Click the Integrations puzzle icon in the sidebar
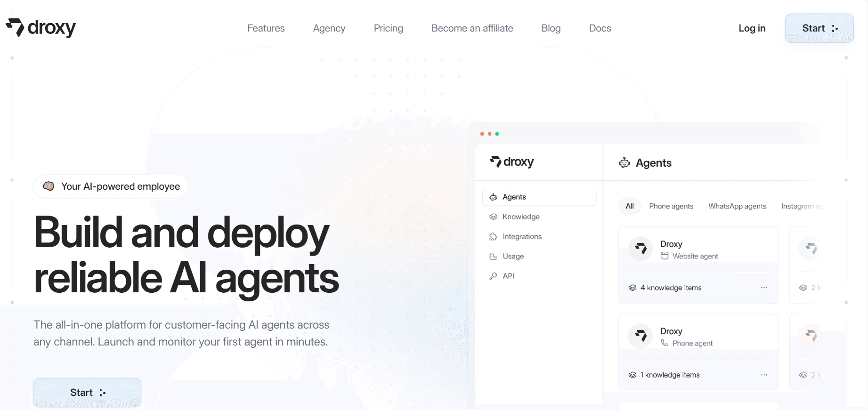The height and width of the screenshot is (410, 868). click(494, 236)
